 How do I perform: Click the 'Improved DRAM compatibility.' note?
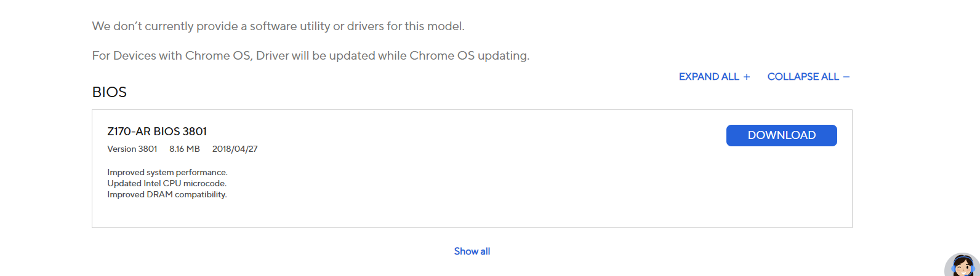coord(167,194)
